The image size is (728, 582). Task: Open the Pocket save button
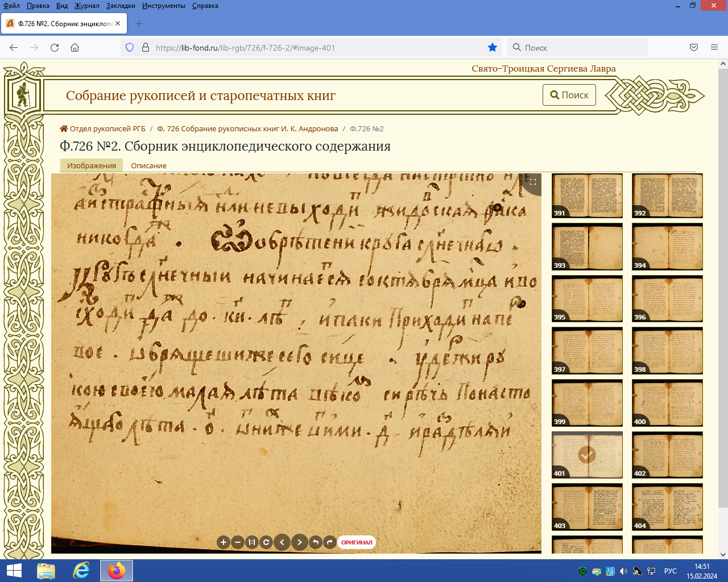click(x=694, y=48)
